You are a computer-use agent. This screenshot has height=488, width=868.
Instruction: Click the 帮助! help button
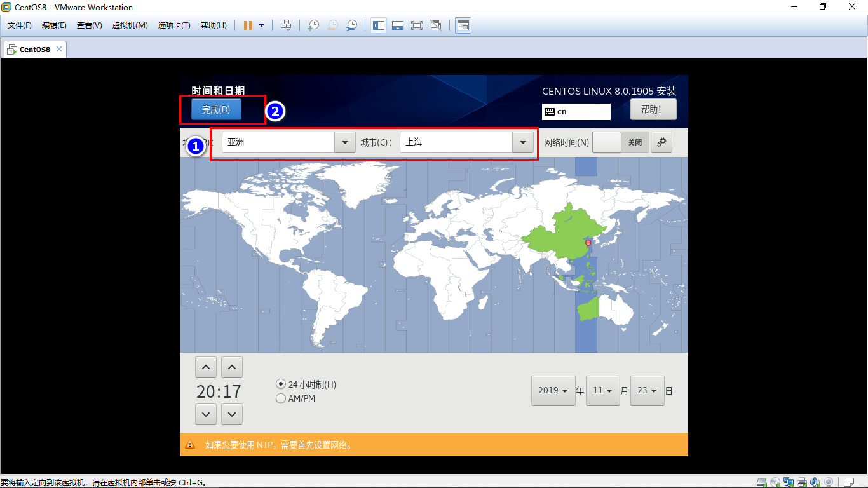(653, 109)
